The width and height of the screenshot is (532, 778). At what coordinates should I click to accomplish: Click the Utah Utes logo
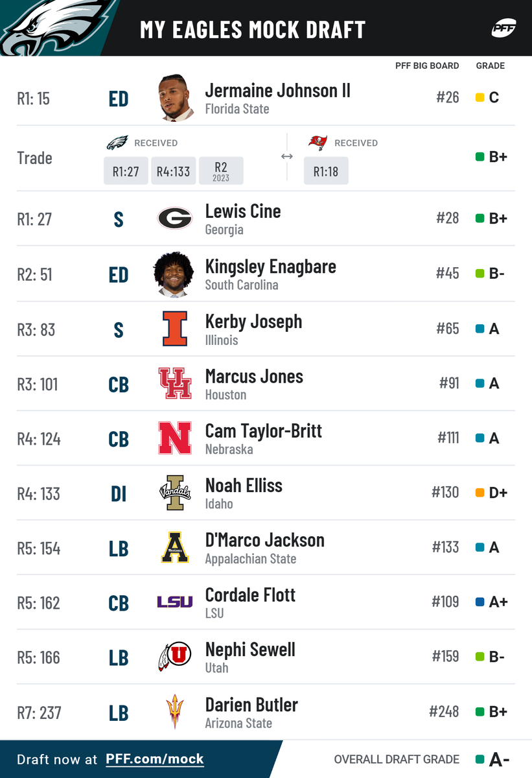(x=175, y=657)
